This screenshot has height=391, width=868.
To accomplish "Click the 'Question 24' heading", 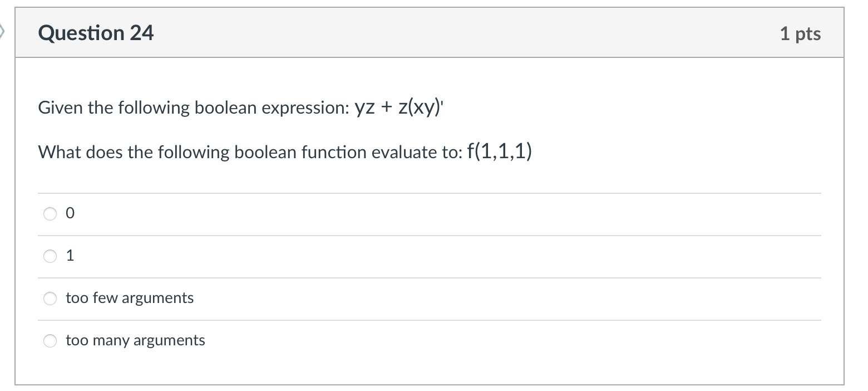I will coord(96,33).
